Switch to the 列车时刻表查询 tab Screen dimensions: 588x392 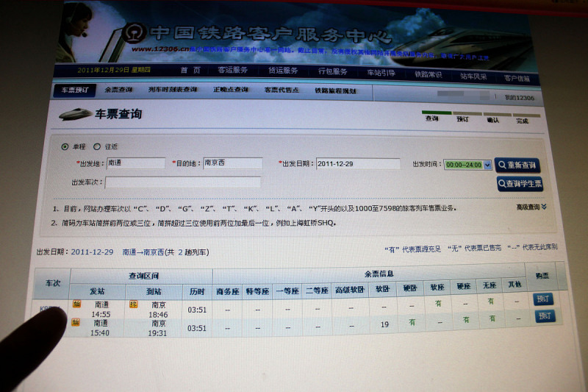173,90
